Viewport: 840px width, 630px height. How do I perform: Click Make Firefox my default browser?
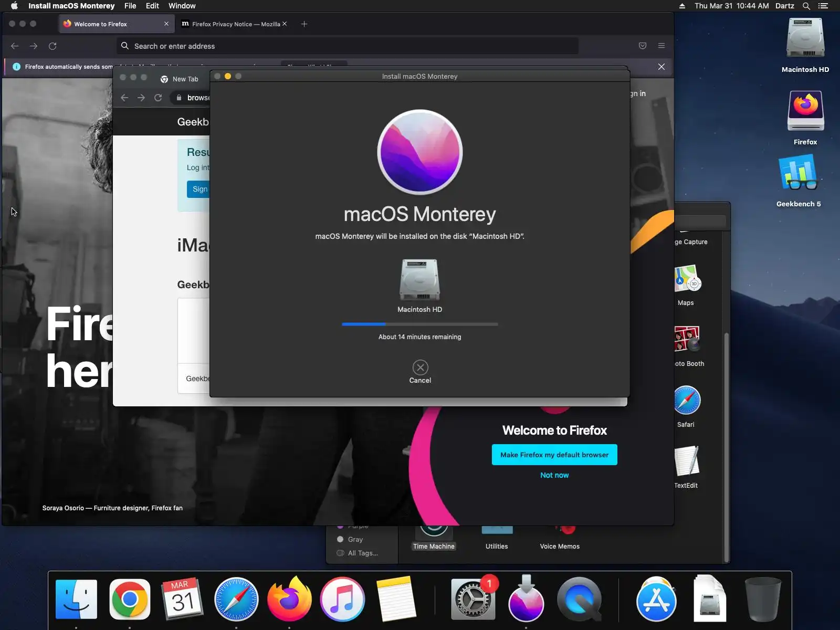pyautogui.click(x=554, y=455)
